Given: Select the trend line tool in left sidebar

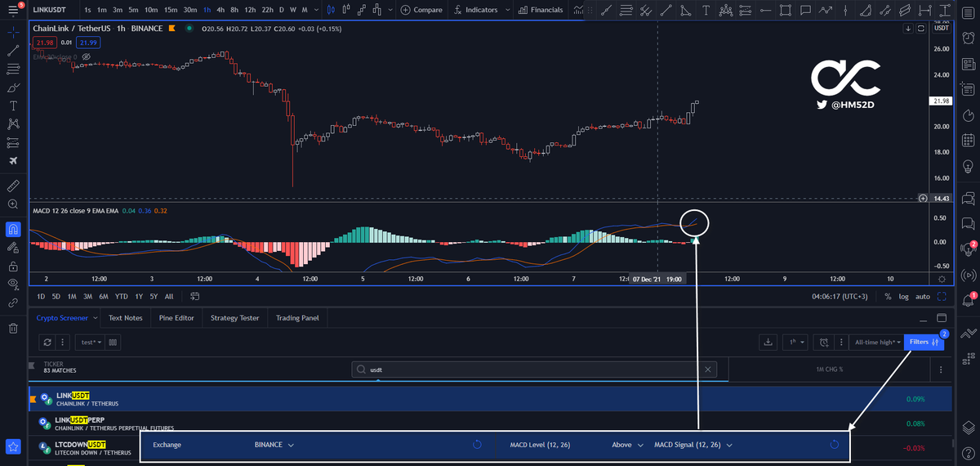Looking at the screenshot, I should pos(13,51).
